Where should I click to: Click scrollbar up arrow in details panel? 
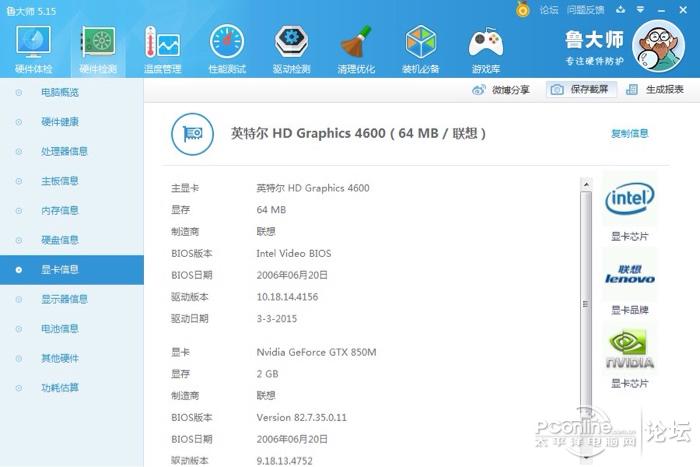click(586, 184)
